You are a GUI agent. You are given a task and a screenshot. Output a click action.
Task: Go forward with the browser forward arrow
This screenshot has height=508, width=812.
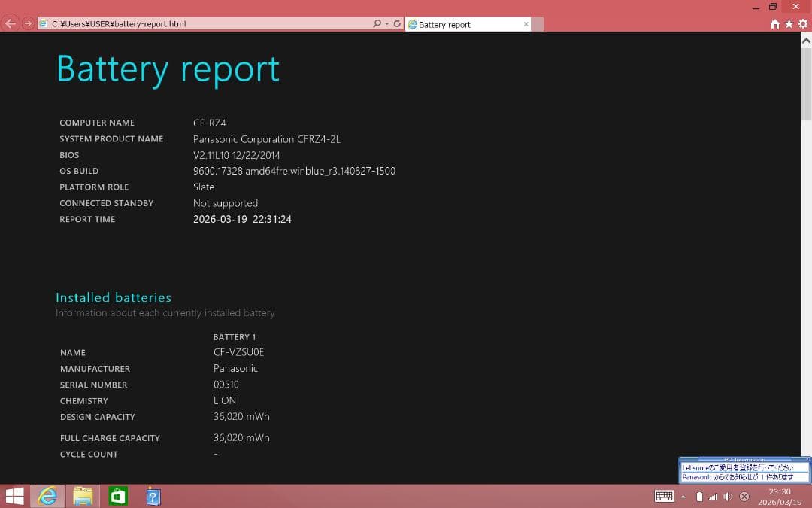pyautogui.click(x=28, y=24)
